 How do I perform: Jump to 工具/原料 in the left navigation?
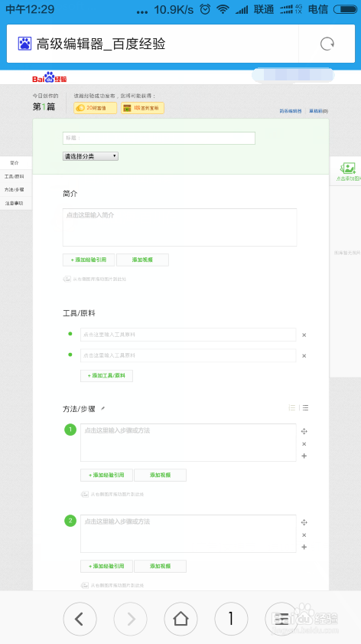click(x=15, y=176)
